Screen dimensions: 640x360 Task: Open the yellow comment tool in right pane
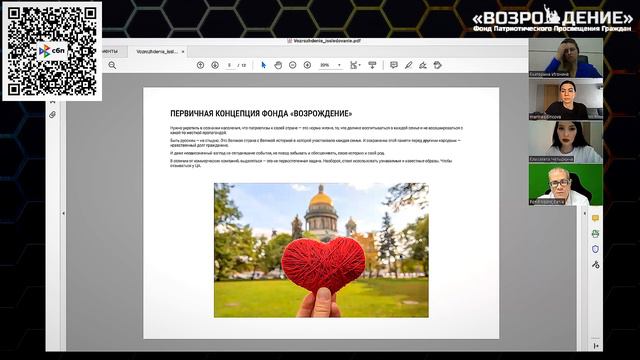coord(596,218)
